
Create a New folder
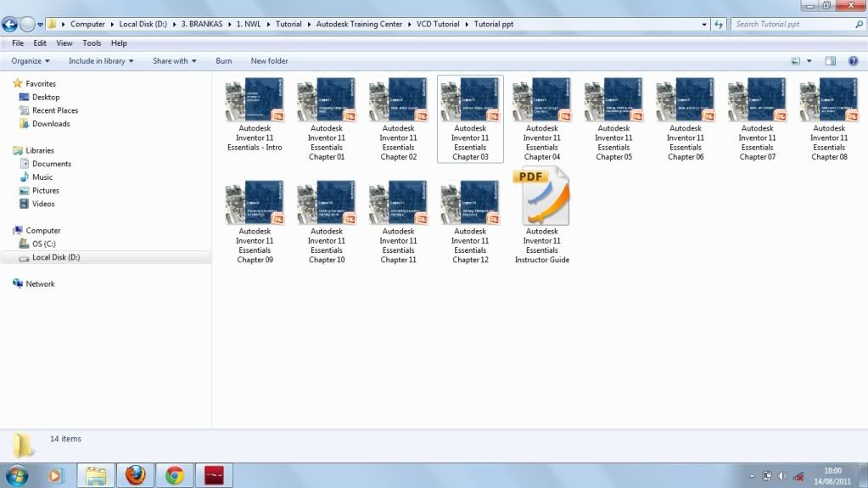[x=269, y=61]
